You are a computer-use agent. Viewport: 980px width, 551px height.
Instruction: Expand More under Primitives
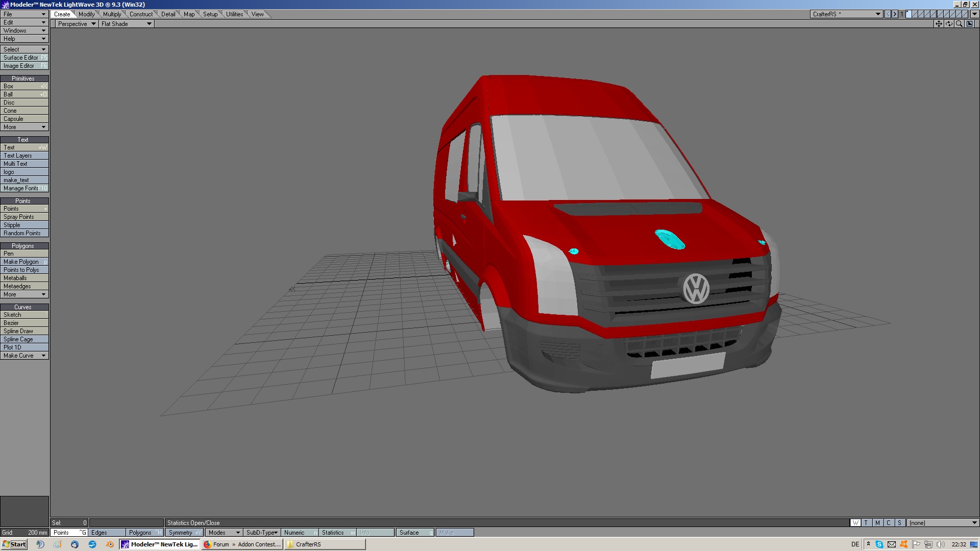[24, 127]
